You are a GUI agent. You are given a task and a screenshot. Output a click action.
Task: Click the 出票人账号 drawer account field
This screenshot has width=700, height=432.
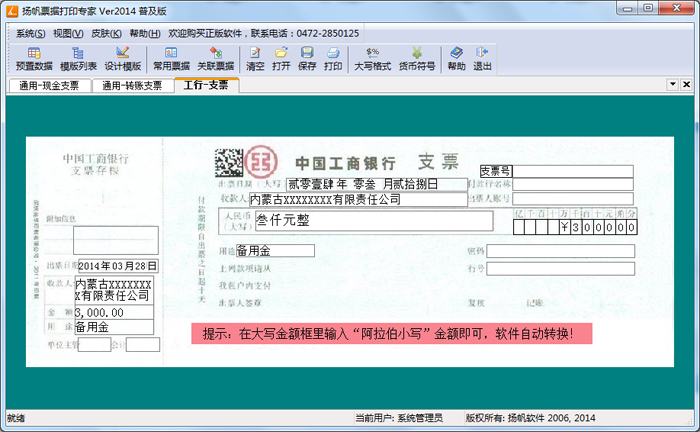573,199
